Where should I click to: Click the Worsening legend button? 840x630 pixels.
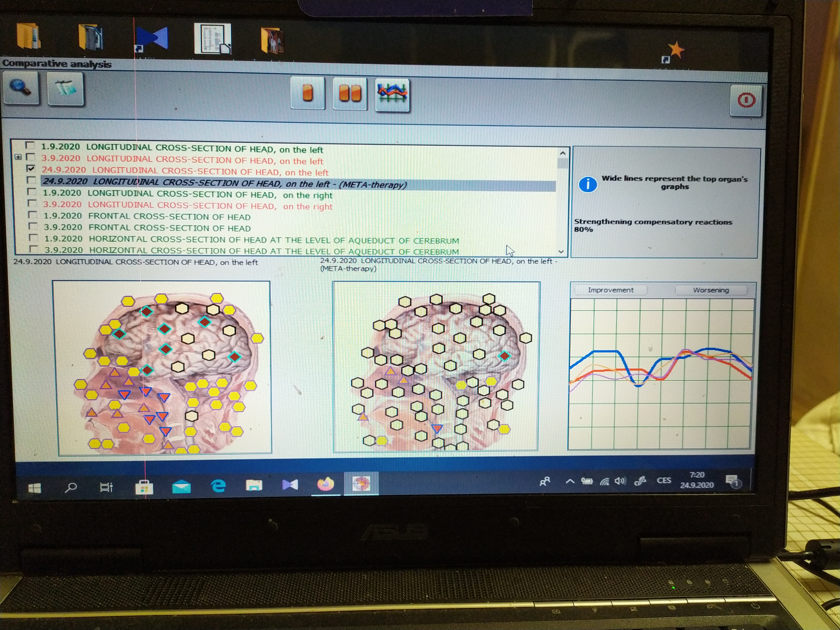point(711,290)
